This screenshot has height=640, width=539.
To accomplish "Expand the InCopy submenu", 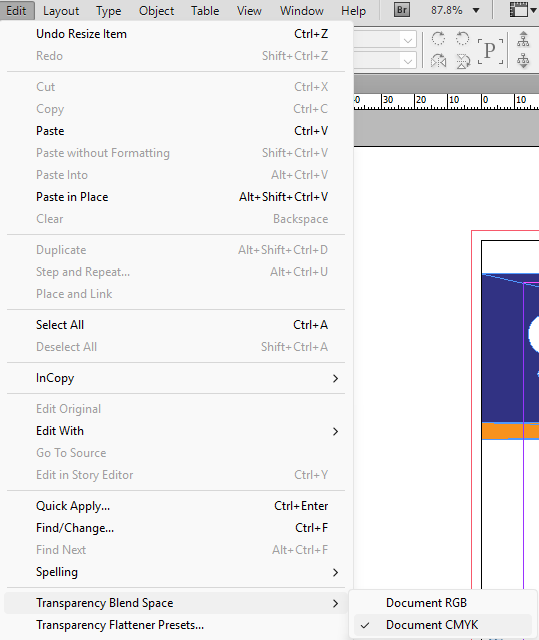I will [x=176, y=378].
